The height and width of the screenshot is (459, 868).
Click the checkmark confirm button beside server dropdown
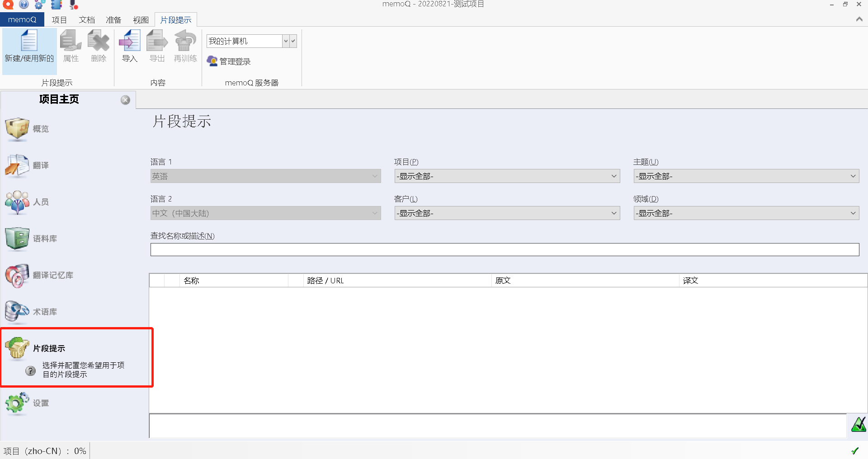(x=293, y=41)
